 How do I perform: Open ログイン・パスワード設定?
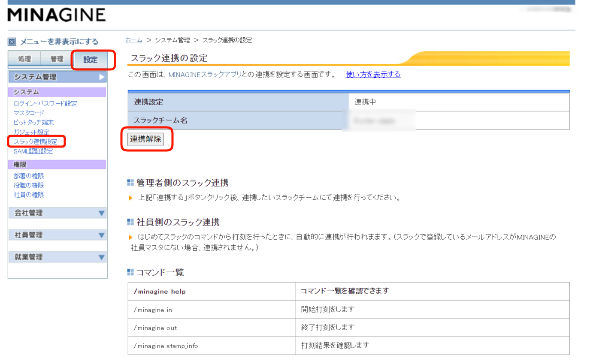click(45, 103)
